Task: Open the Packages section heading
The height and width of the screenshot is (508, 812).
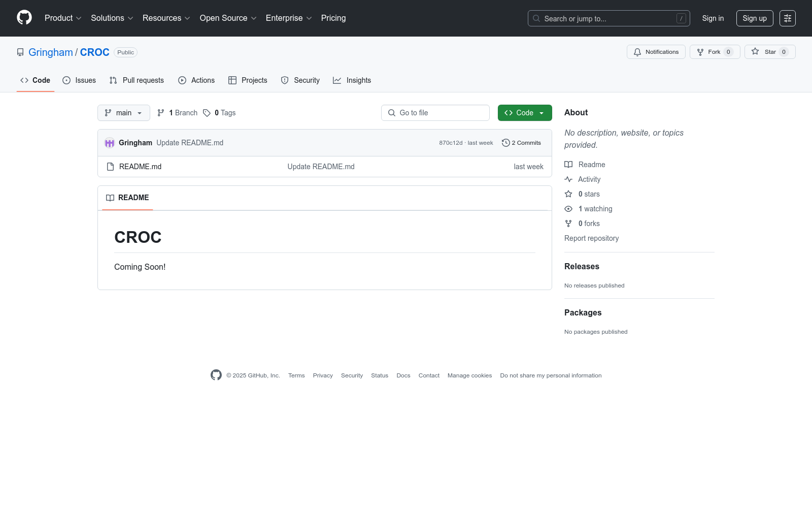Action: (x=583, y=313)
